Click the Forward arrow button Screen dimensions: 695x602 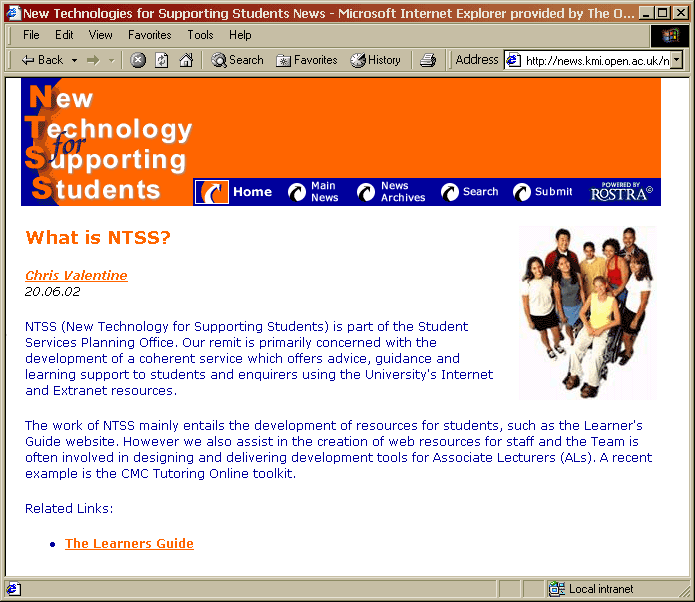(x=93, y=60)
